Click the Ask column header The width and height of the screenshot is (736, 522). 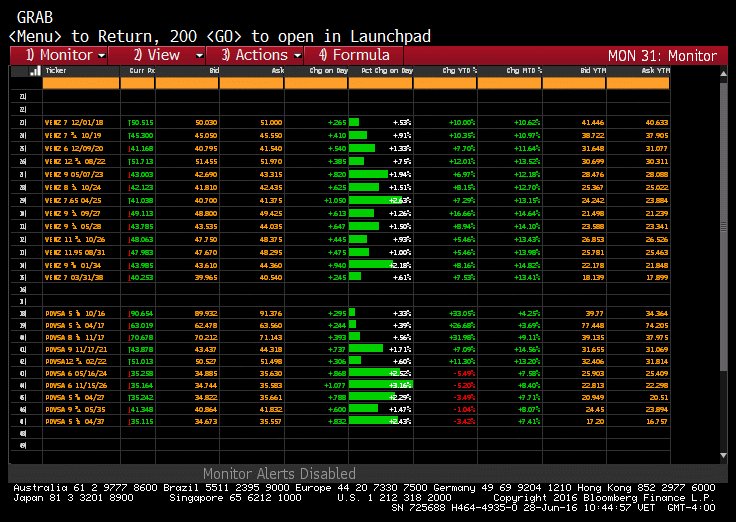[278, 70]
